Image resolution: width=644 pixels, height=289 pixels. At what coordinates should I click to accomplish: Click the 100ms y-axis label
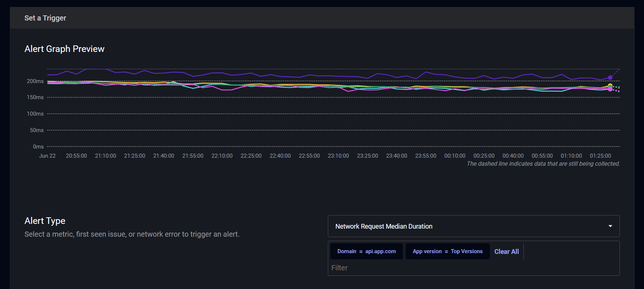(x=35, y=114)
